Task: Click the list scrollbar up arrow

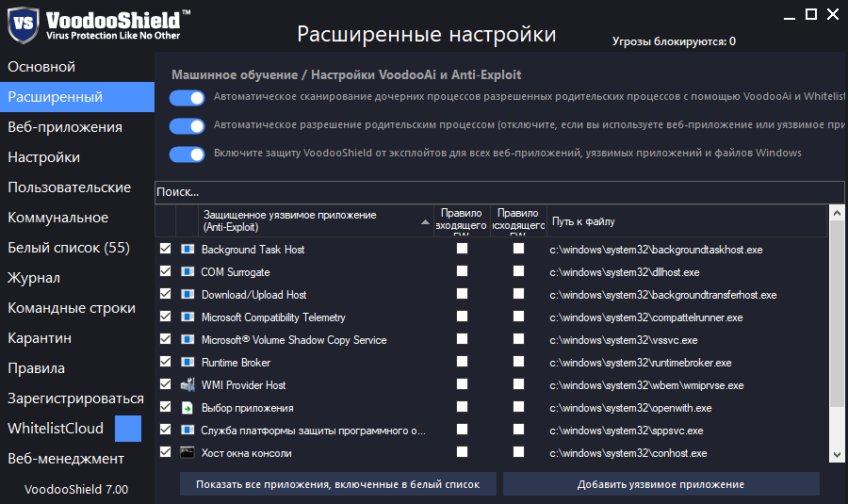Action: (x=837, y=213)
